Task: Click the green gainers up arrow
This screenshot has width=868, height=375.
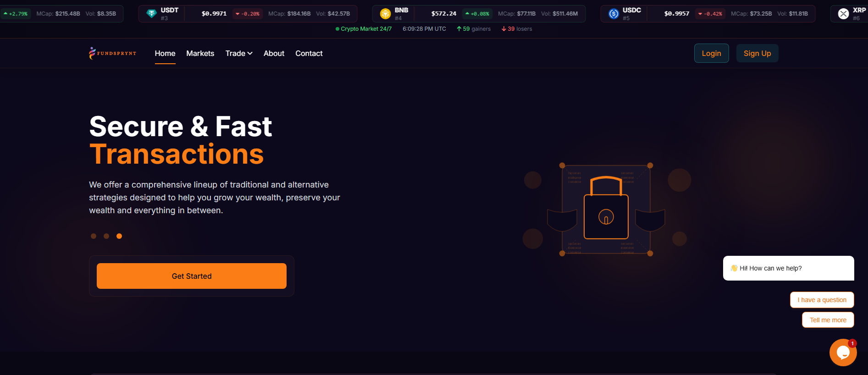Action: point(459,29)
